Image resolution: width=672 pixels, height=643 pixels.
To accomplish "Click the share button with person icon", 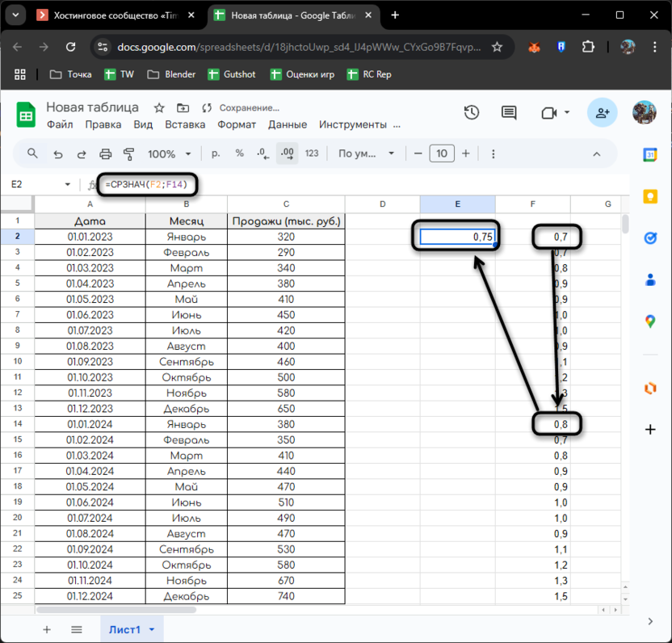I will [x=603, y=113].
